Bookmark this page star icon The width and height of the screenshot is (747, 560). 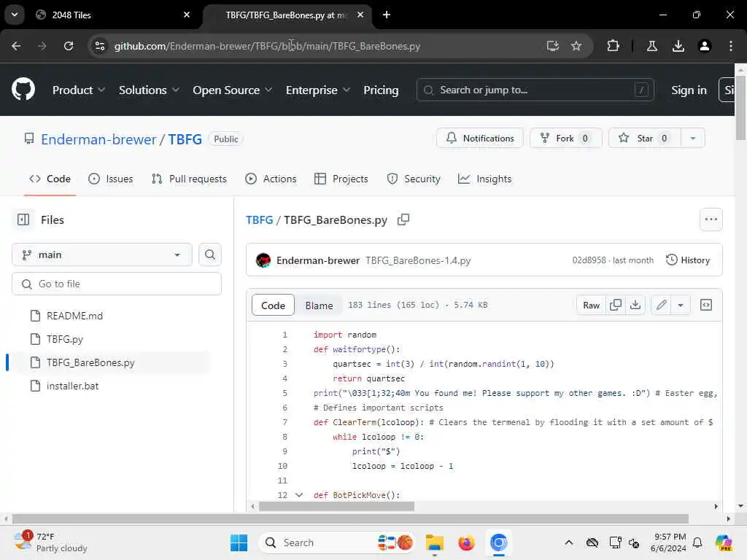point(576,46)
